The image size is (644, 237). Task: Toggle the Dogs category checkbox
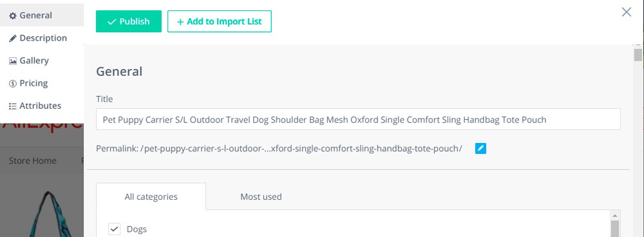[114, 229]
